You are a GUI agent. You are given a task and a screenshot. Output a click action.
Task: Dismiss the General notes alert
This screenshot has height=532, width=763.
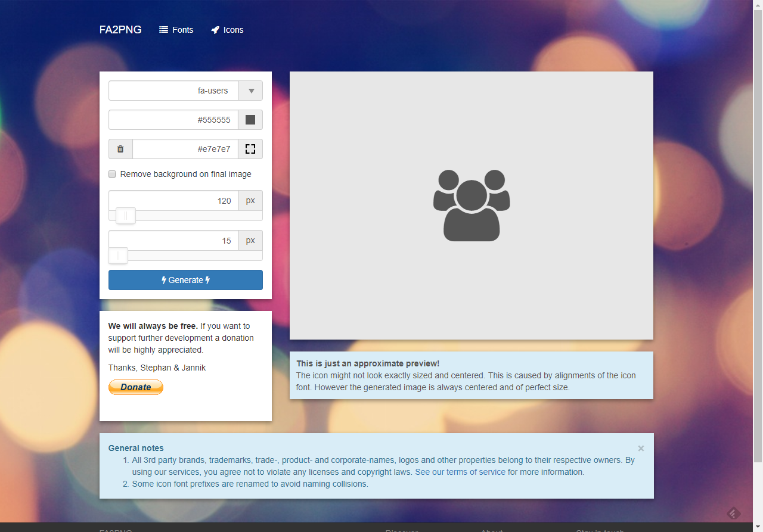pyautogui.click(x=641, y=449)
